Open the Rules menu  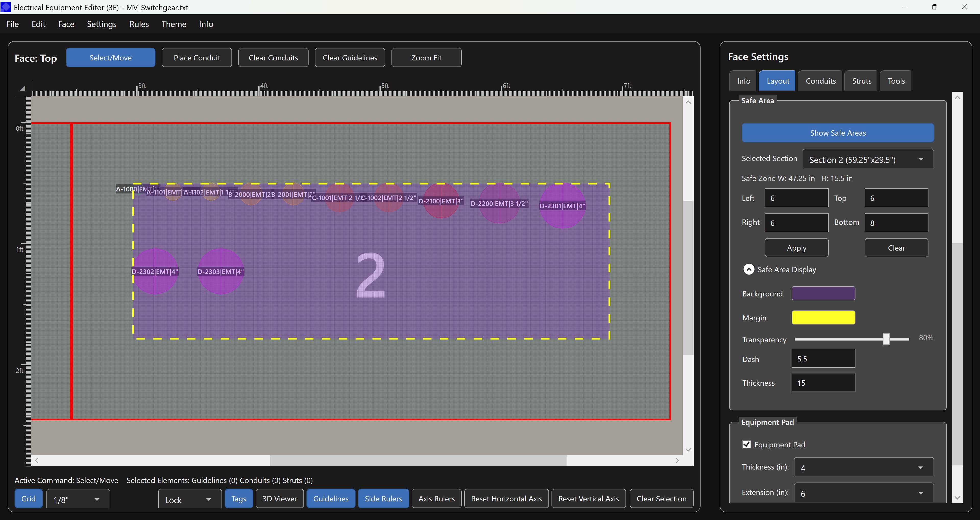(139, 24)
